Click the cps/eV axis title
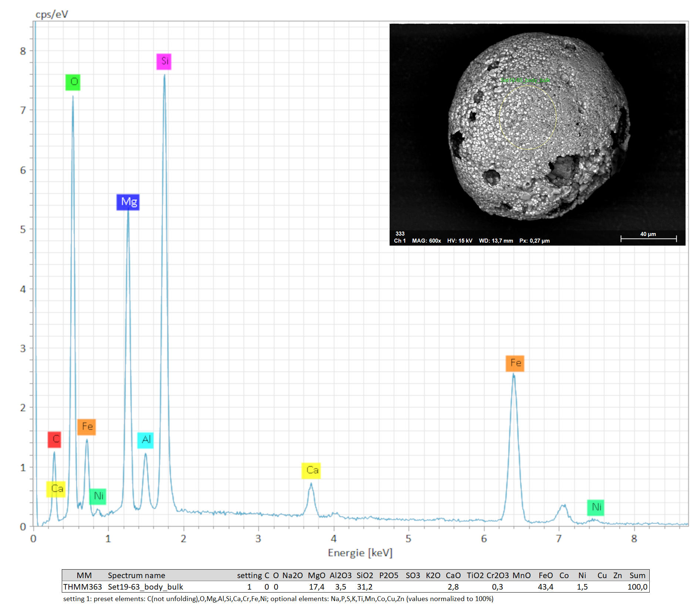This screenshot has height=614, width=700. point(52,14)
